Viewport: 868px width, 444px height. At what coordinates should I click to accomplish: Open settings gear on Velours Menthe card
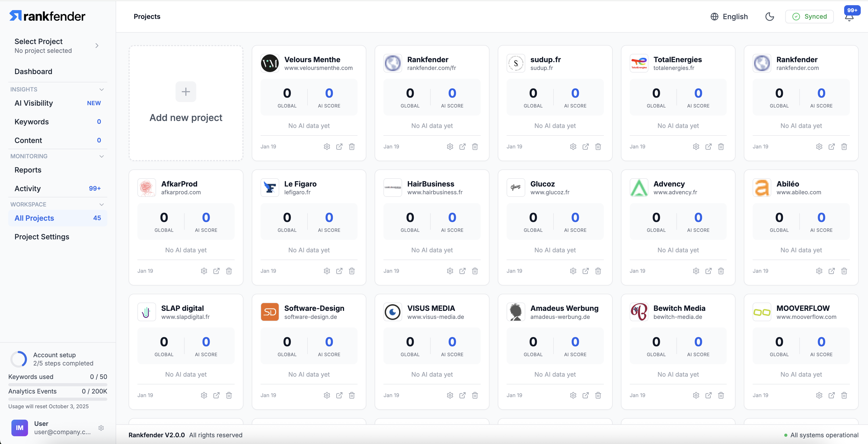coord(326,146)
